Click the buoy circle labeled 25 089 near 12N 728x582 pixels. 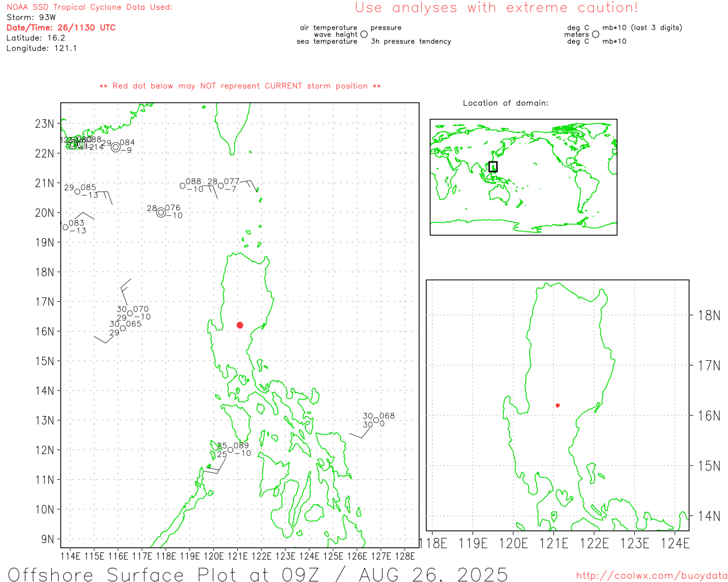[230, 450]
